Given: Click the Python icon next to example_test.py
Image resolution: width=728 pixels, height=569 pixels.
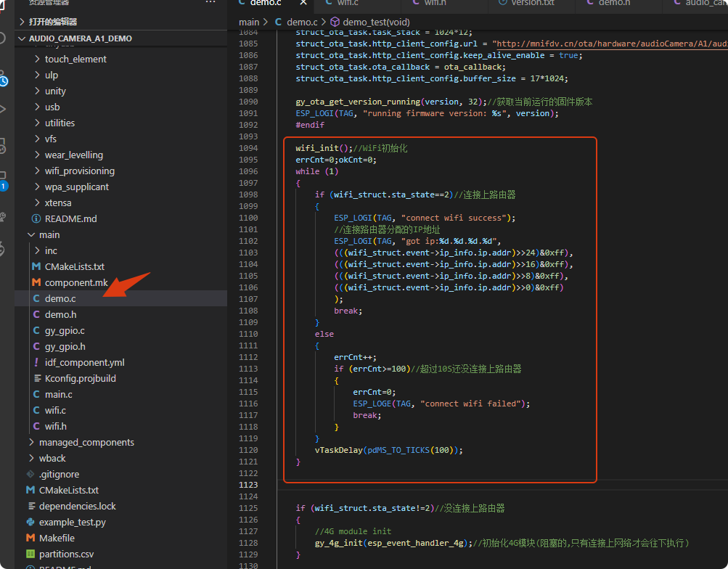Looking at the screenshot, I should (x=30, y=522).
